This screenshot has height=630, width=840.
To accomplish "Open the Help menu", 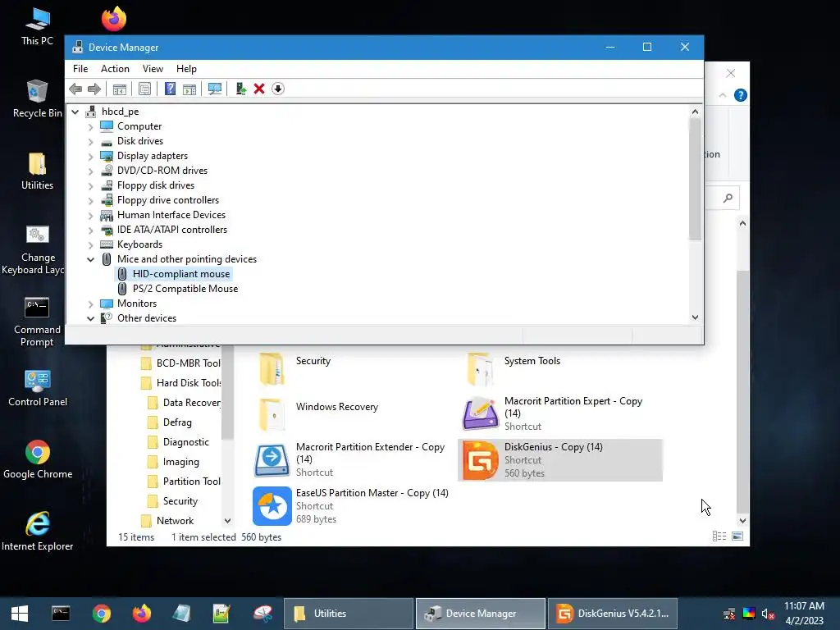I will [x=186, y=69].
